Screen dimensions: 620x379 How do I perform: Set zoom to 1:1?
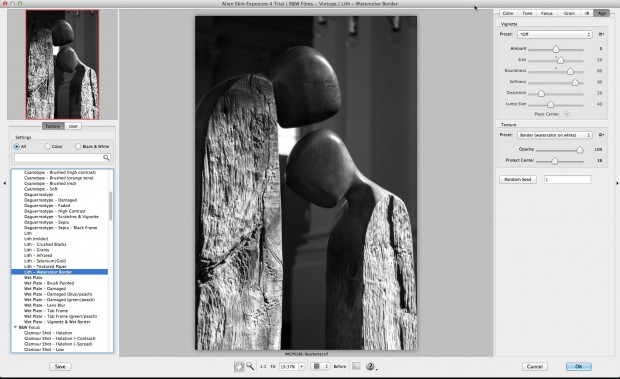pos(263,367)
